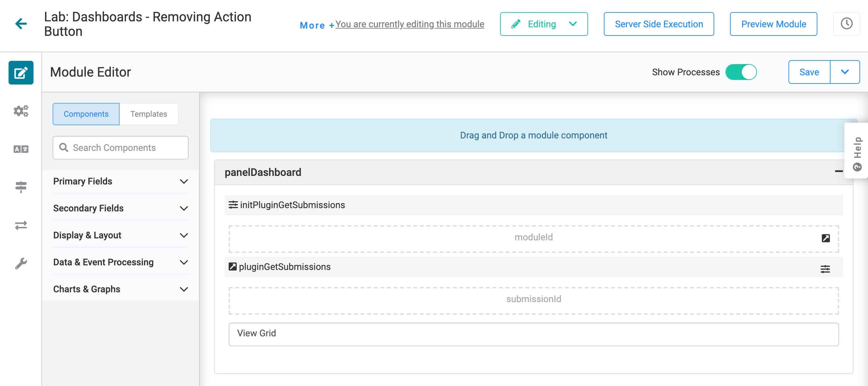This screenshot has width=868, height=386.
Task: Toggle Show Processes switch
Action: pyautogui.click(x=741, y=72)
